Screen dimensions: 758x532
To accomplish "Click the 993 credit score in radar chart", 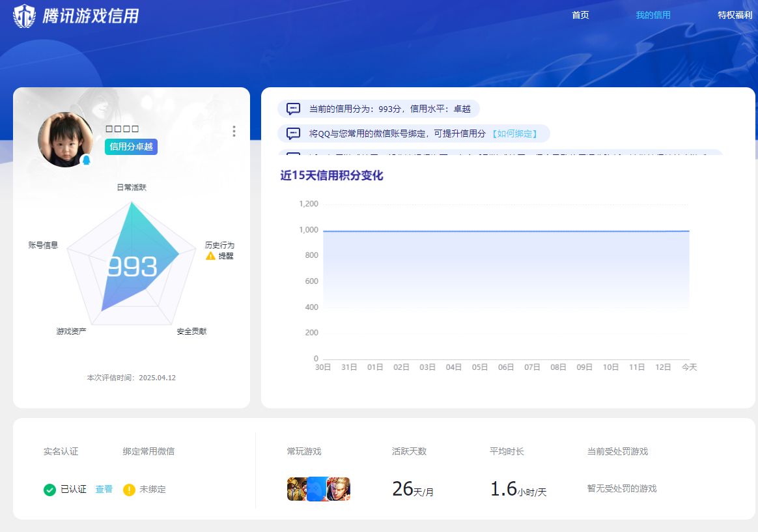I will click(x=132, y=267).
